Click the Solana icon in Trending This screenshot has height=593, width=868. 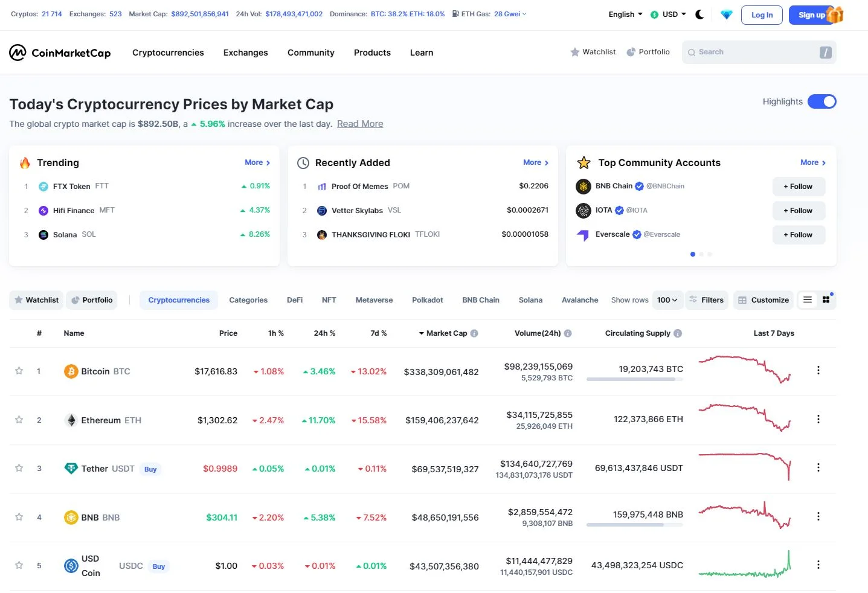tap(43, 235)
